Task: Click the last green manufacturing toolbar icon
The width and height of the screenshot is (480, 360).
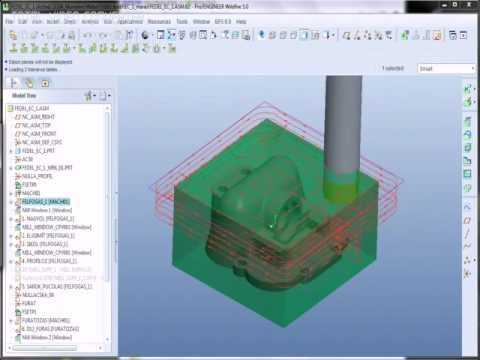Action: coord(172,49)
